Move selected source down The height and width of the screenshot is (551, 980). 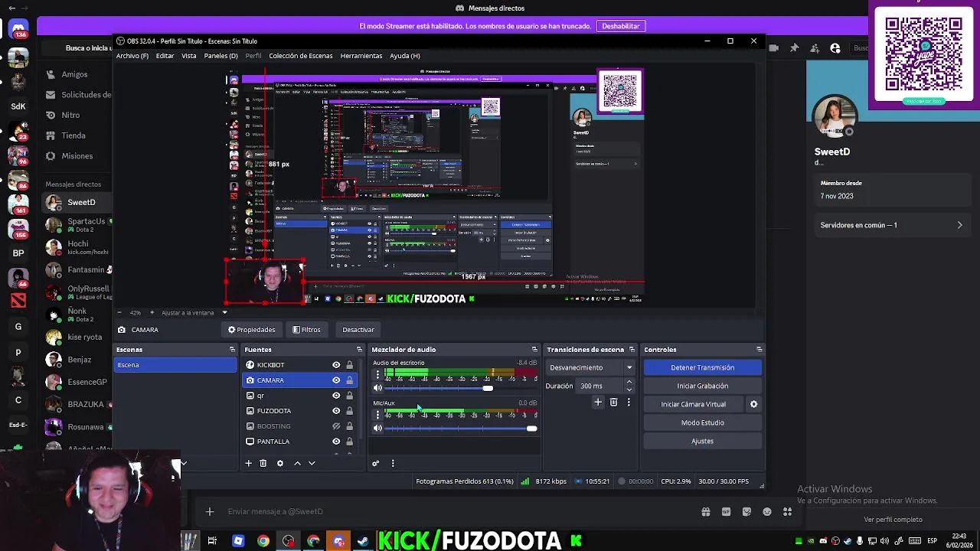coord(312,463)
